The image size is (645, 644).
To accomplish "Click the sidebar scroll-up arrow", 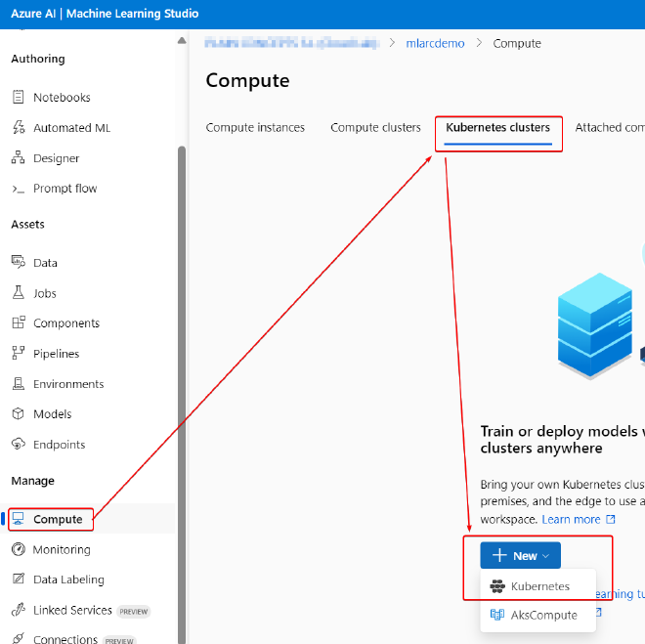I will pos(182,40).
